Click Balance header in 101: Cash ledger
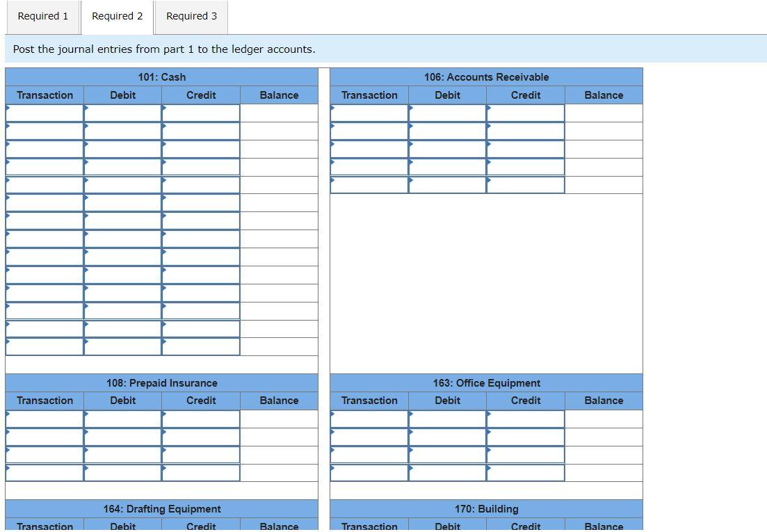 pyautogui.click(x=280, y=95)
